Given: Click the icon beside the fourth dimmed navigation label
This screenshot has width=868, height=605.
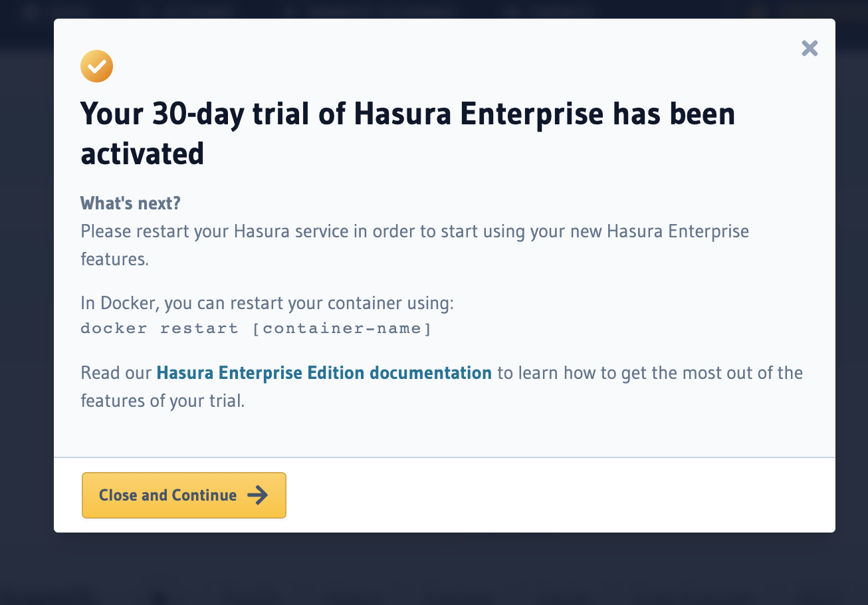Looking at the screenshot, I should coord(512,11).
